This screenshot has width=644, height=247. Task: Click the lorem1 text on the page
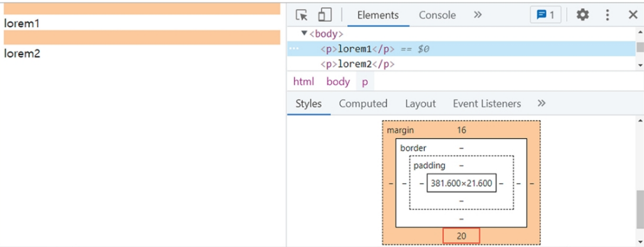(21, 23)
